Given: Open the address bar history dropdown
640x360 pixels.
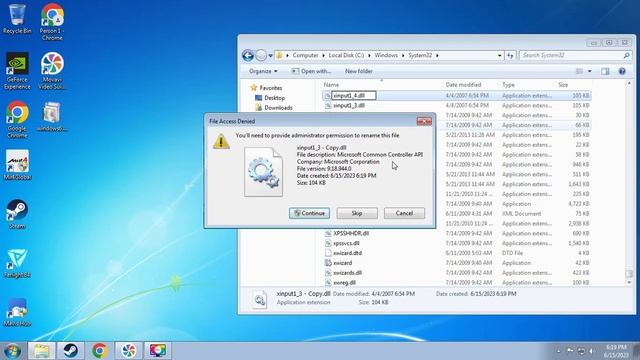Looking at the screenshot, I should tap(500, 56).
